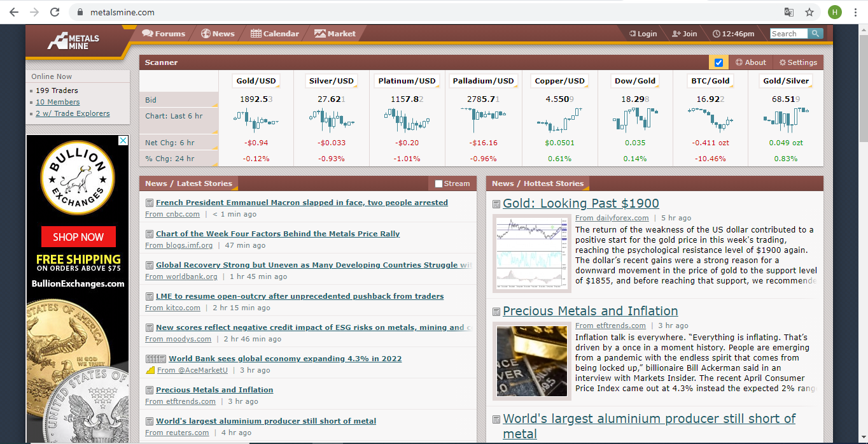Enable the Stream checkbox in Latest Stories
The height and width of the screenshot is (444, 868).
click(x=438, y=183)
